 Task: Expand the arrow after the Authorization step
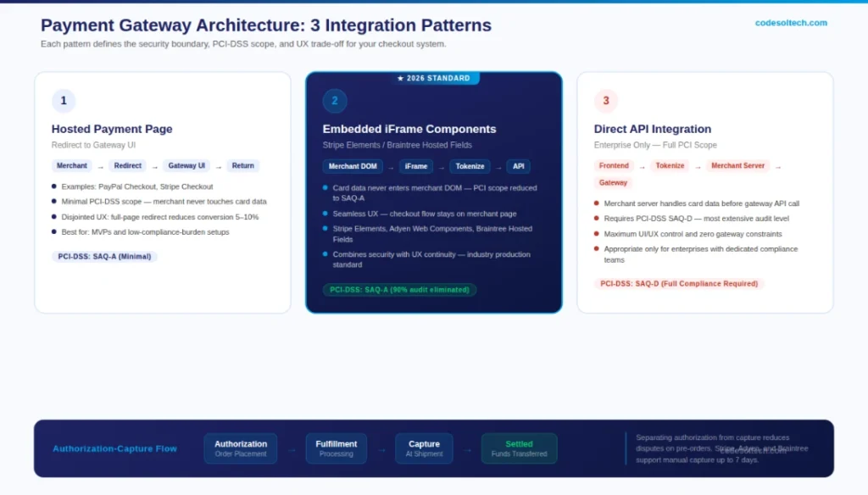tap(291, 448)
